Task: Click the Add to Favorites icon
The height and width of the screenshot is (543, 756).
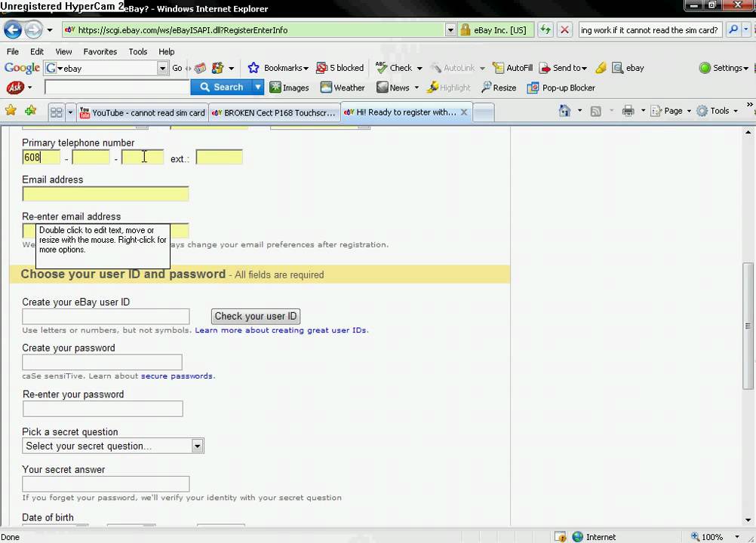Action: 30,110
